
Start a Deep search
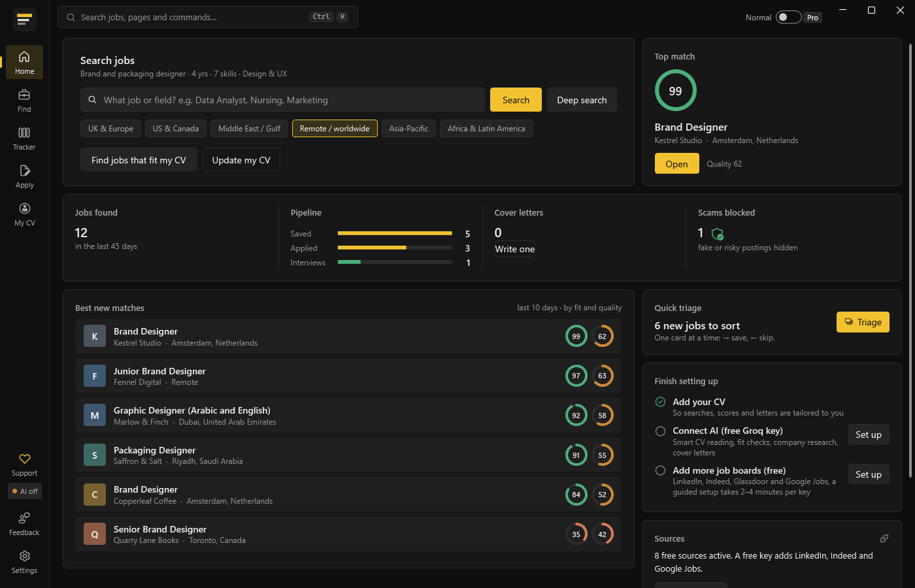pos(582,100)
